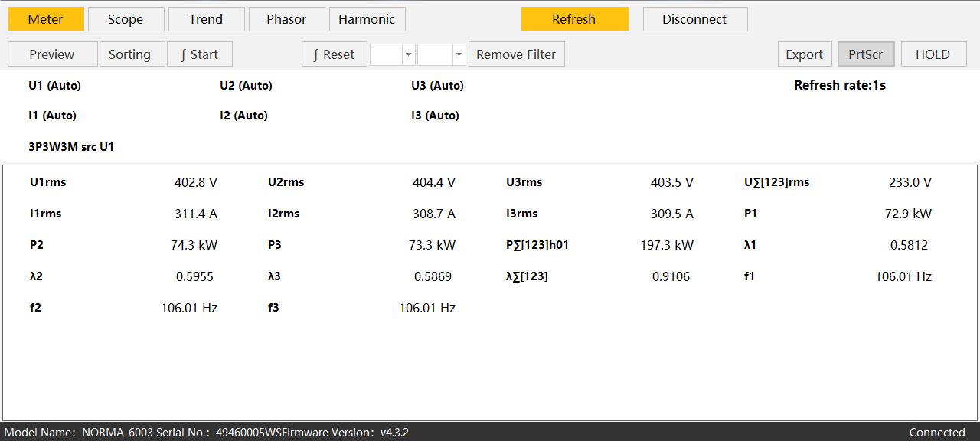Select the U1 (Auto) range label
Image resolution: width=980 pixels, height=441 pixels.
[54, 86]
